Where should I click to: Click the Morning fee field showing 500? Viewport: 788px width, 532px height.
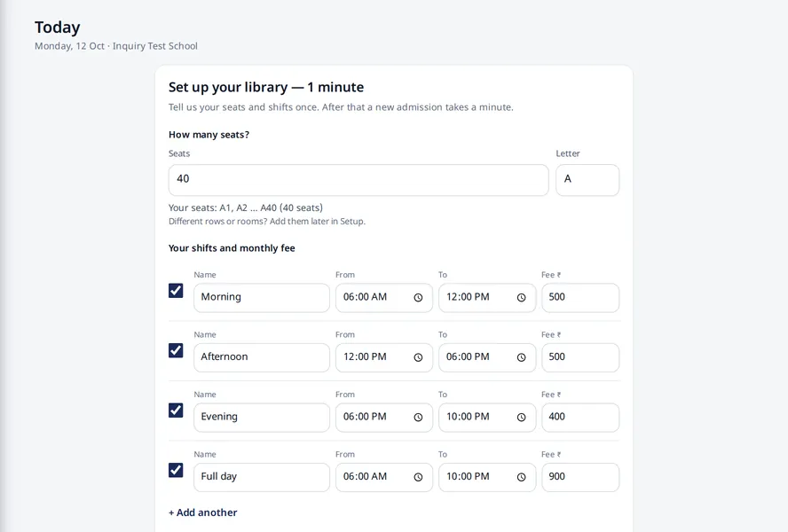[x=580, y=298]
